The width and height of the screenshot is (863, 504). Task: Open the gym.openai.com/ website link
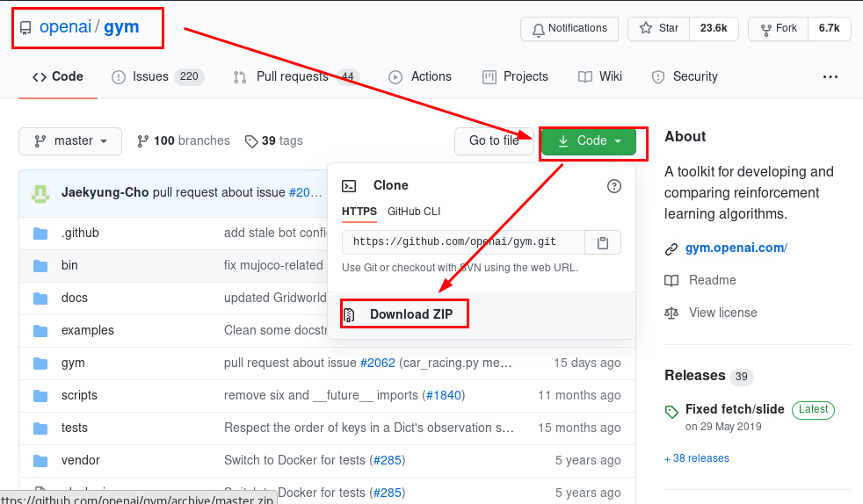[x=736, y=248]
